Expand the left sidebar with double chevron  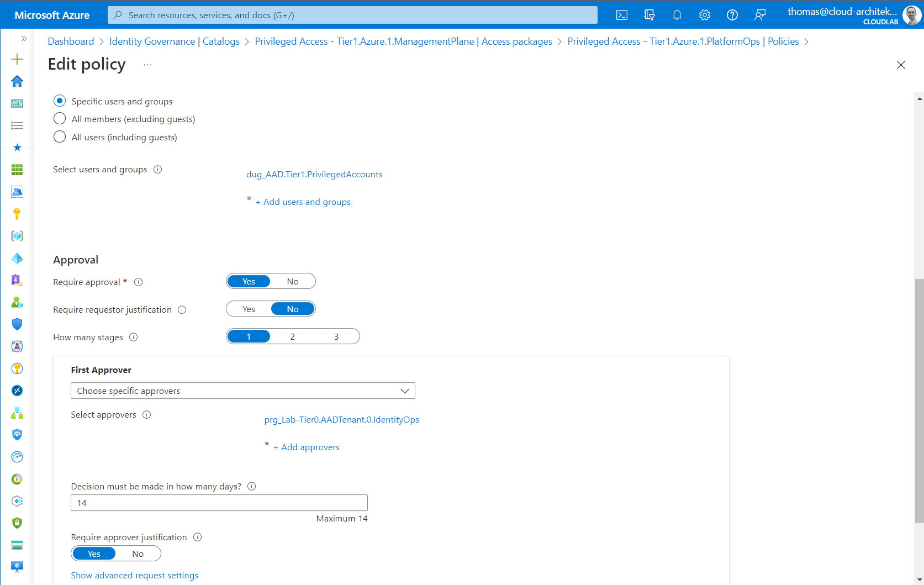click(x=24, y=39)
